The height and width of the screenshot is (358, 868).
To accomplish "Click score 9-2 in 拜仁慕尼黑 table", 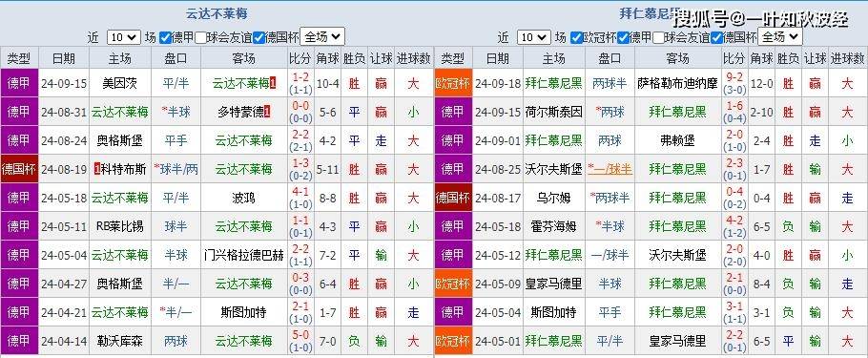I will tap(734, 78).
